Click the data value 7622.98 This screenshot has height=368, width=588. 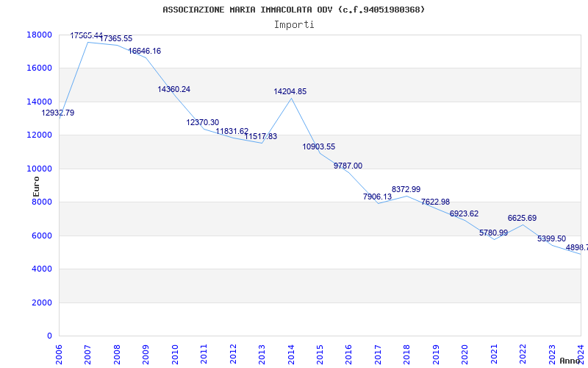coord(435,202)
